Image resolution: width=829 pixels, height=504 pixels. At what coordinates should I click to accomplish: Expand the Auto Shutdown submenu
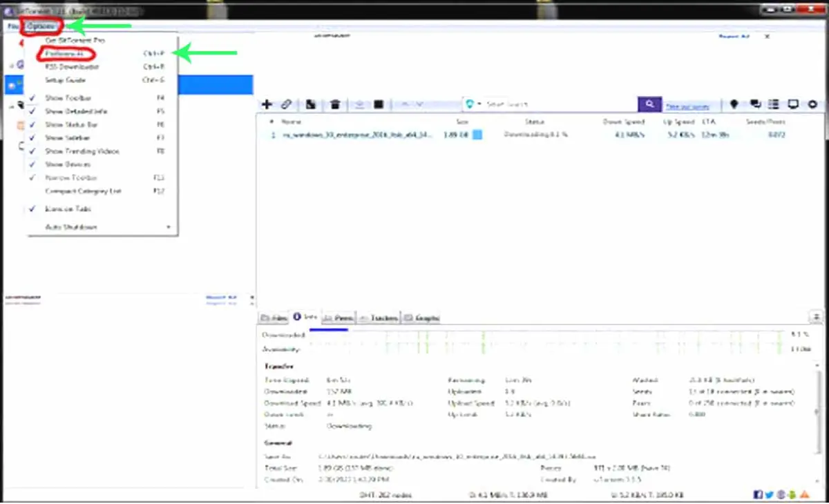click(102, 227)
